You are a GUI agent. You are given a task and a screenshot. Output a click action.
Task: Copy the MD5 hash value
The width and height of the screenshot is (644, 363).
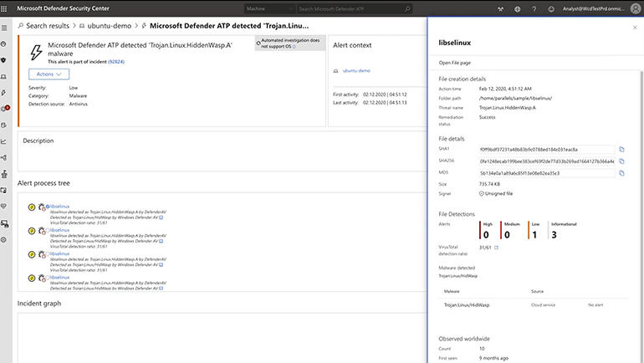[x=621, y=173]
